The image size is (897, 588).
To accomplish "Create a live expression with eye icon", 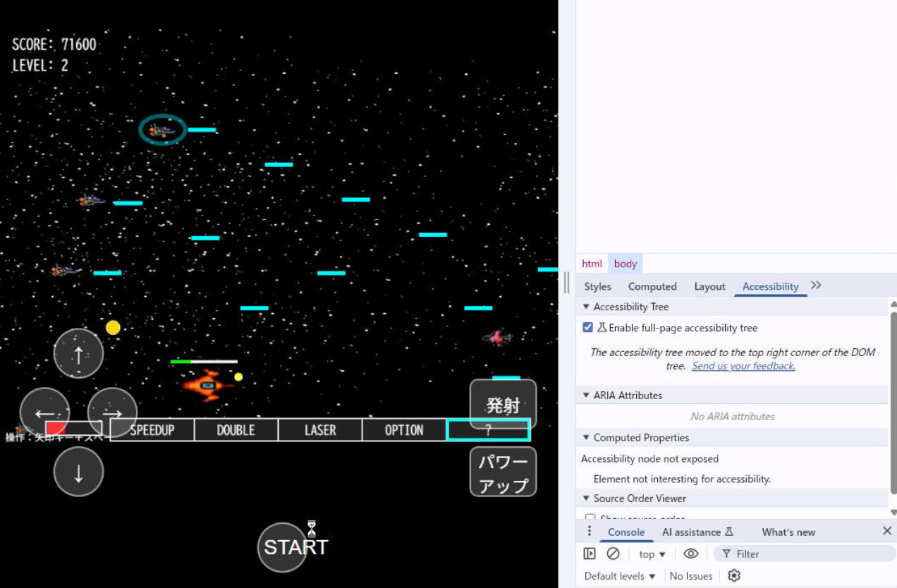I will click(690, 554).
